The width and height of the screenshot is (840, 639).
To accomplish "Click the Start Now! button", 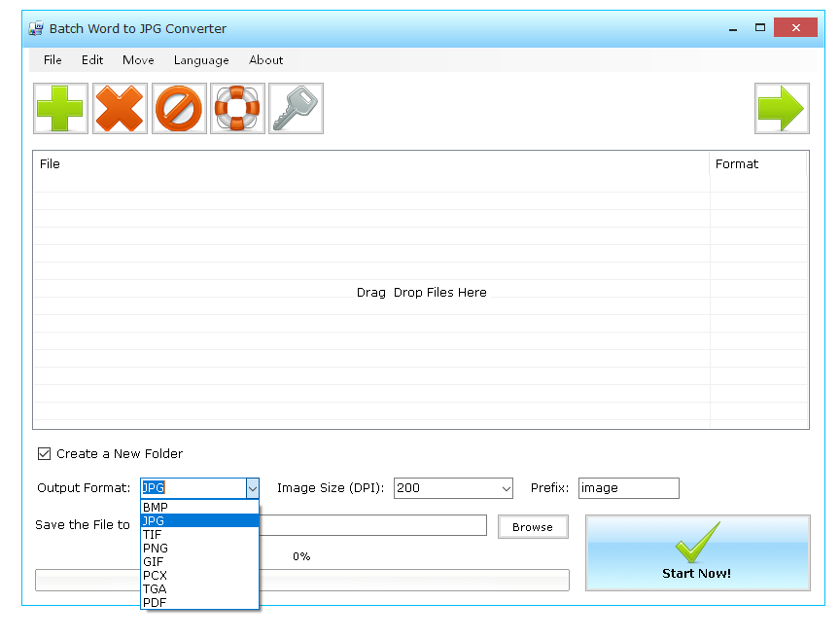I will point(697,553).
